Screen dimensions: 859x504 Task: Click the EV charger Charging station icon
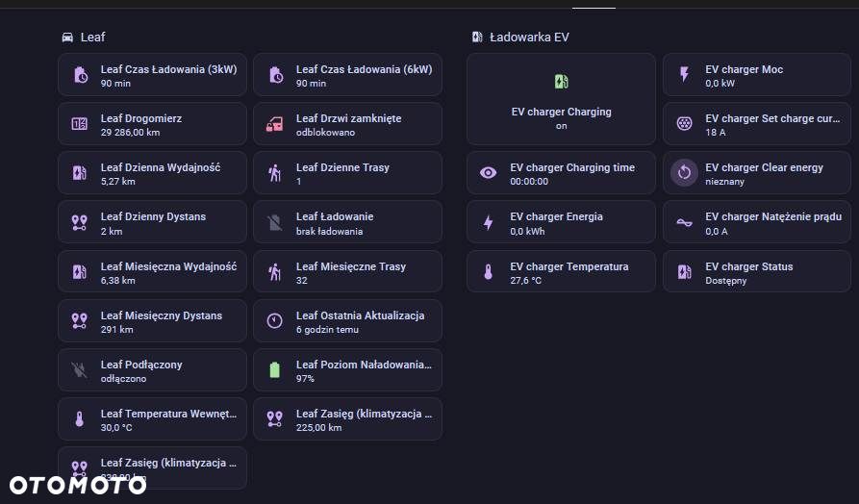pyautogui.click(x=561, y=82)
